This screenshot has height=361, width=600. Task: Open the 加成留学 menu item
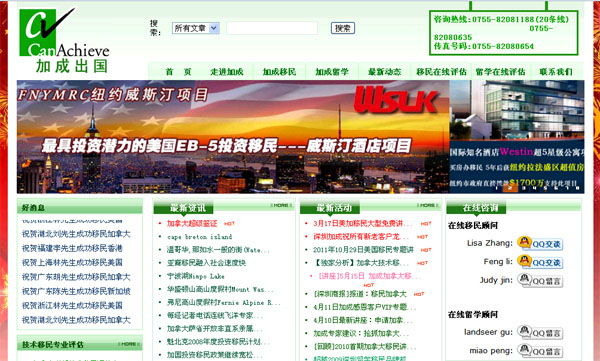click(332, 72)
